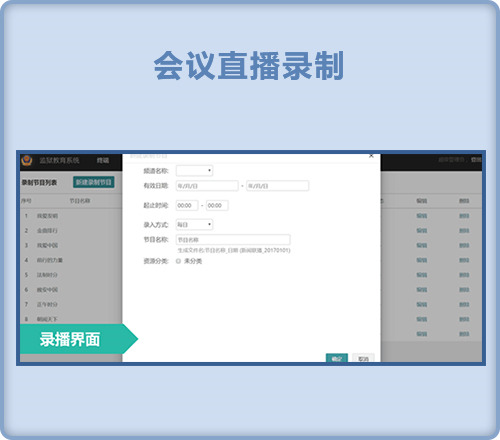The image size is (500, 440).
Task: Close the dialog with the X icon
Action: pyautogui.click(x=371, y=156)
